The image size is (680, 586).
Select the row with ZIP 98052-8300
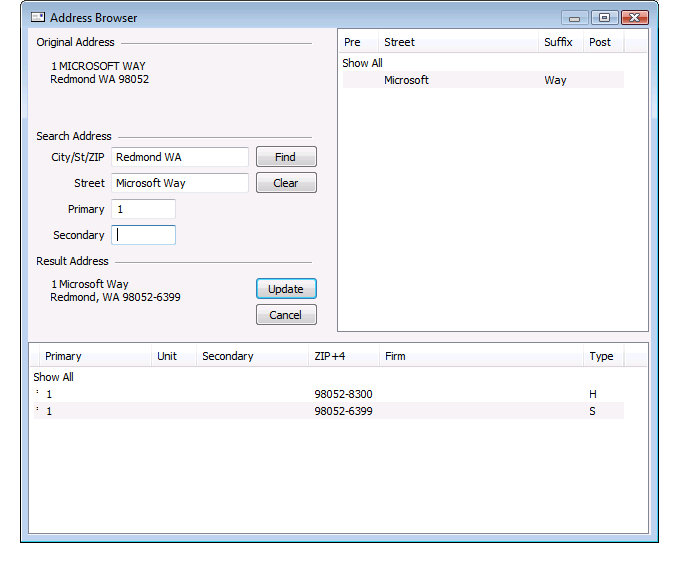pos(329,394)
